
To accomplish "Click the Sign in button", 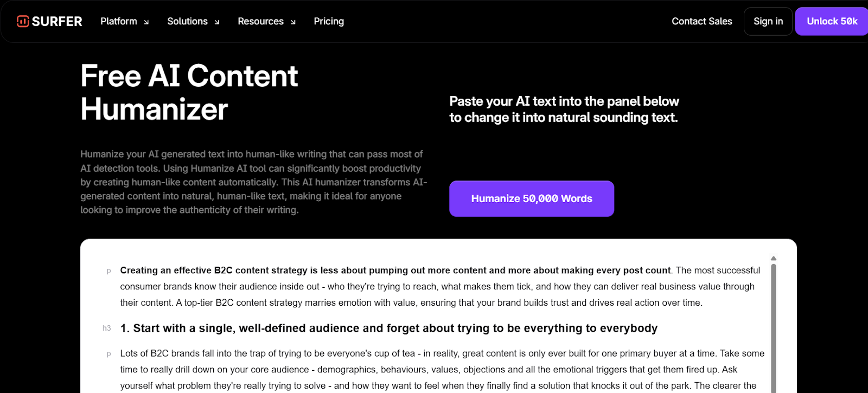I will 768,21.
